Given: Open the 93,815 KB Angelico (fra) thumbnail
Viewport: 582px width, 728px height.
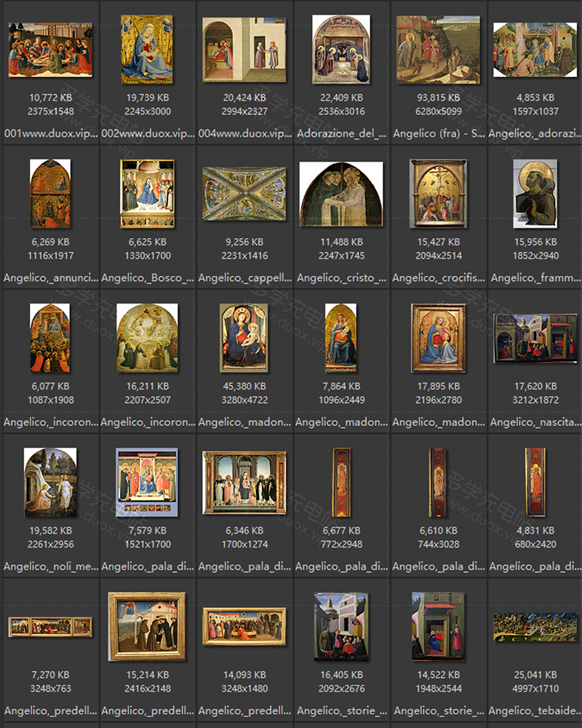Looking at the screenshot, I should (x=437, y=50).
